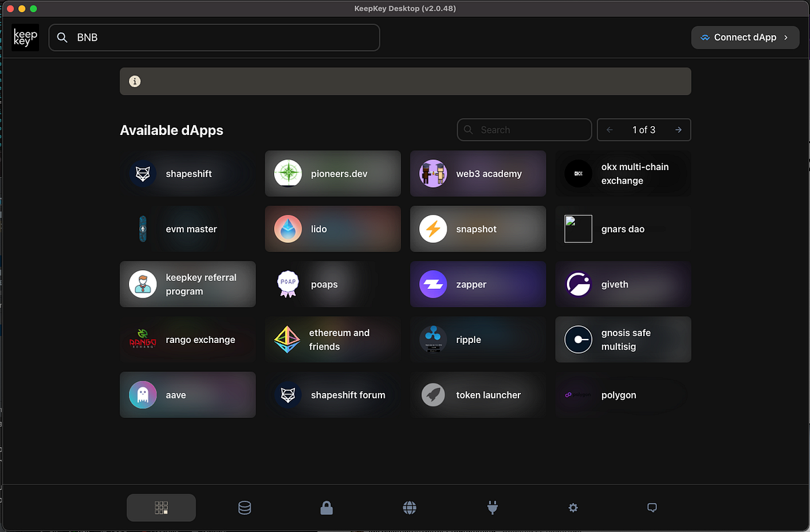Click the info icon on the notification banner
The image size is (810, 532).
134,81
